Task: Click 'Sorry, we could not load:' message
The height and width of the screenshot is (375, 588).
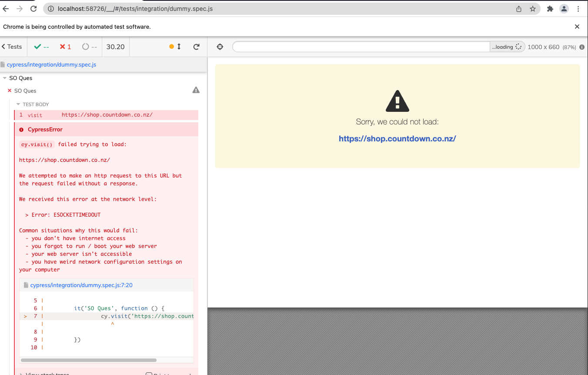Action: (398, 122)
